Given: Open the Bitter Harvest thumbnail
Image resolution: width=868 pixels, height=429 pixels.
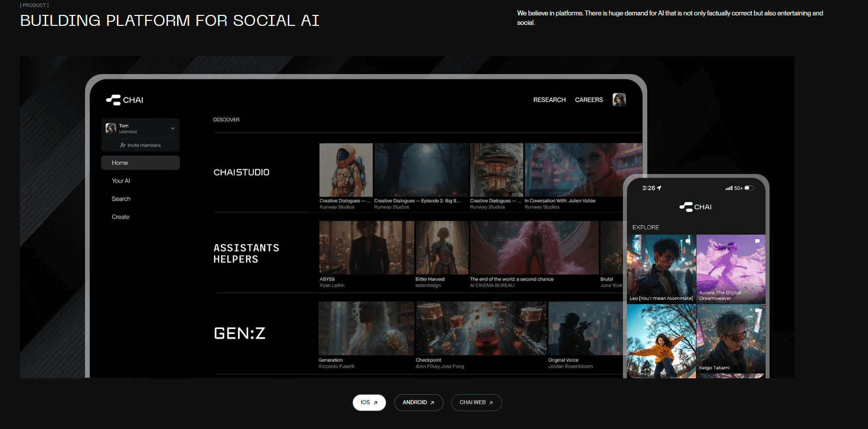Looking at the screenshot, I should 442,248.
